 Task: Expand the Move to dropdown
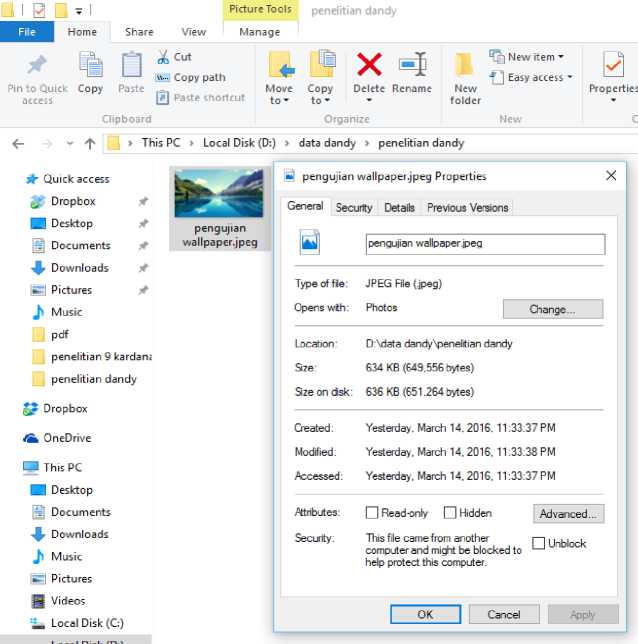279,100
